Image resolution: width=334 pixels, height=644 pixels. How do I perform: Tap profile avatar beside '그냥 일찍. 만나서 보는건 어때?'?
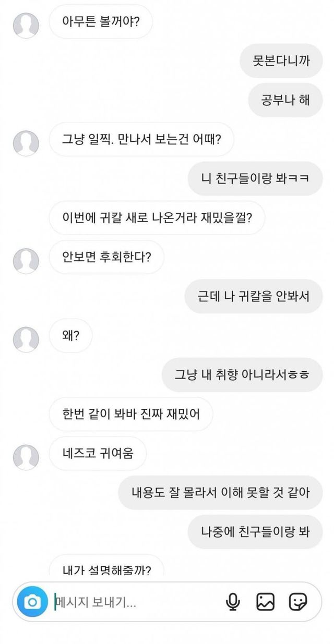[x=26, y=143]
